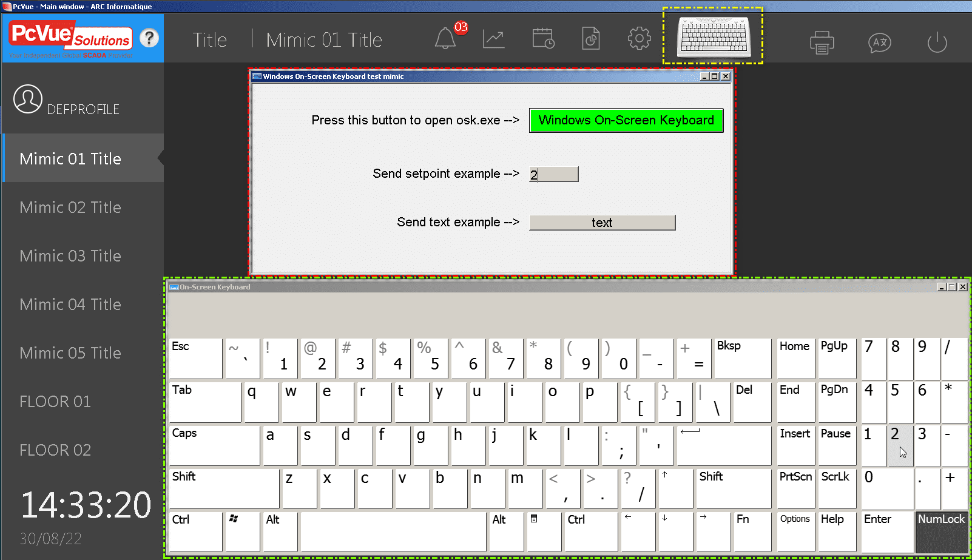The image size is (972, 560).
Task: Click the printer icon
Action: pos(822,42)
